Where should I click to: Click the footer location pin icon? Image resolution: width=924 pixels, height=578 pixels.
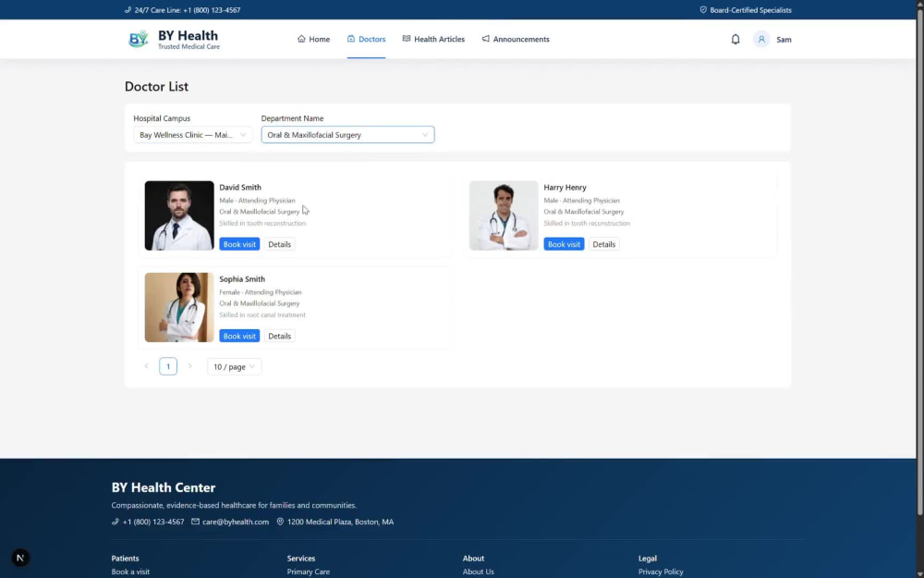pos(280,522)
